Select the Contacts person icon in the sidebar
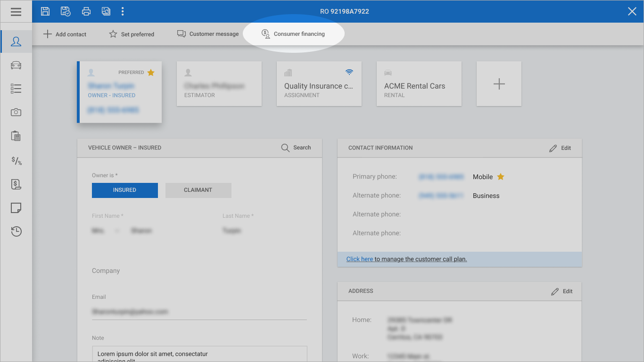The width and height of the screenshot is (644, 362). [16, 41]
